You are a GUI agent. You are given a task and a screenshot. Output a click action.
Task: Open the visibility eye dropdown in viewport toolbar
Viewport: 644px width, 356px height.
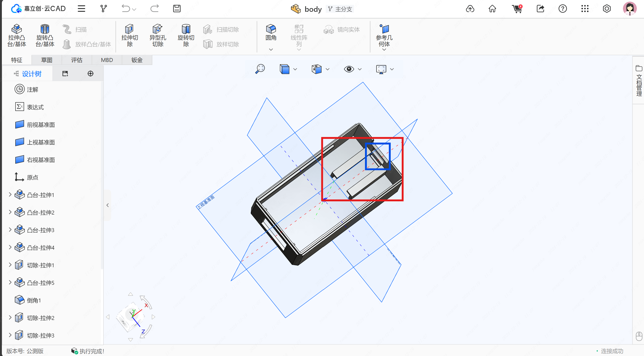pyautogui.click(x=360, y=69)
